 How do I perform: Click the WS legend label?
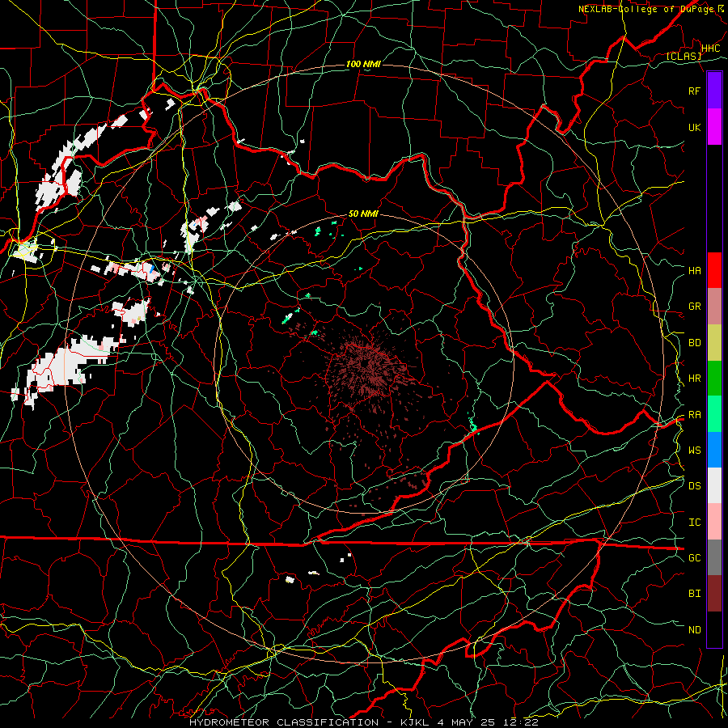point(695,450)
